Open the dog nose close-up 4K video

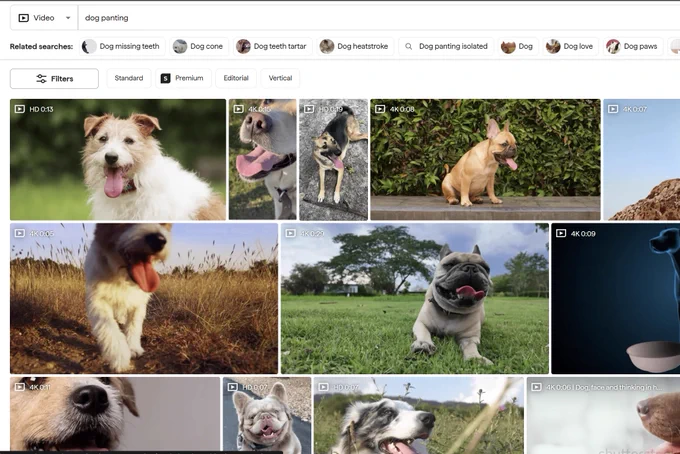point(263,160)
